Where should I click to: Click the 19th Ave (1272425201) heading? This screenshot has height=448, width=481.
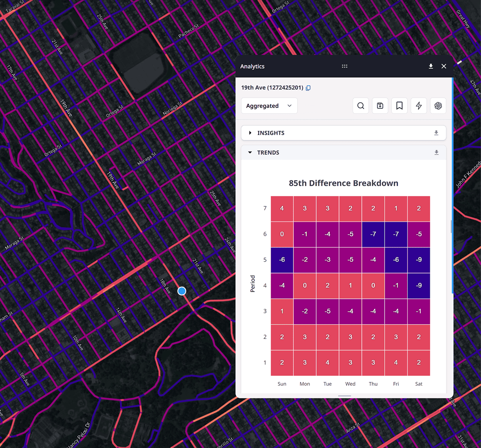[x=272, y=88]
